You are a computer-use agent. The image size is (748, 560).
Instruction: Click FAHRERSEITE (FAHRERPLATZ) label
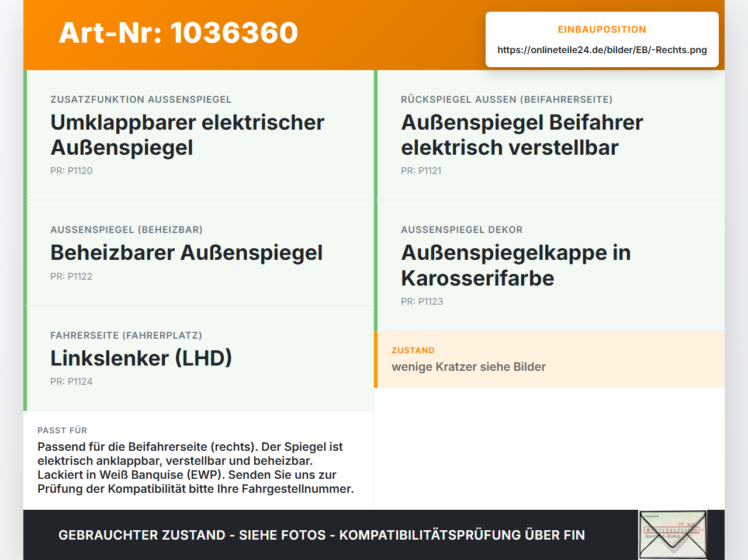(126, 335)
